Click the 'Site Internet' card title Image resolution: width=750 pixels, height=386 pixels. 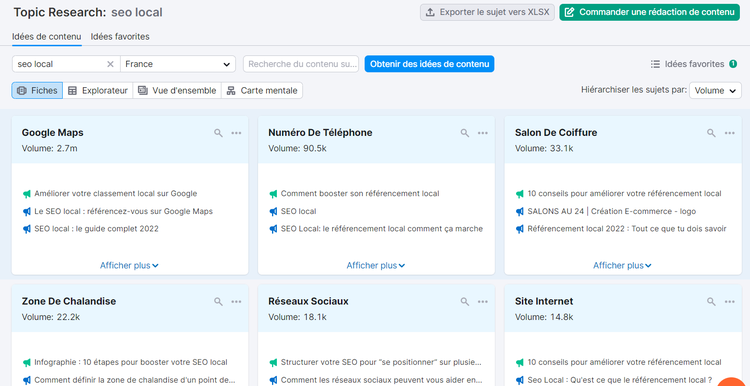coord(544,301)
